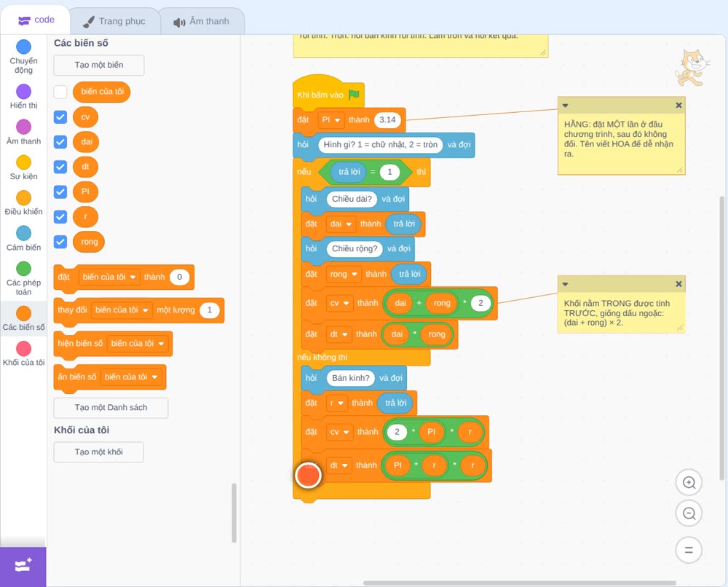Click the 3.14 value input field
Screen dimensions: 728x587
(388, 120)
